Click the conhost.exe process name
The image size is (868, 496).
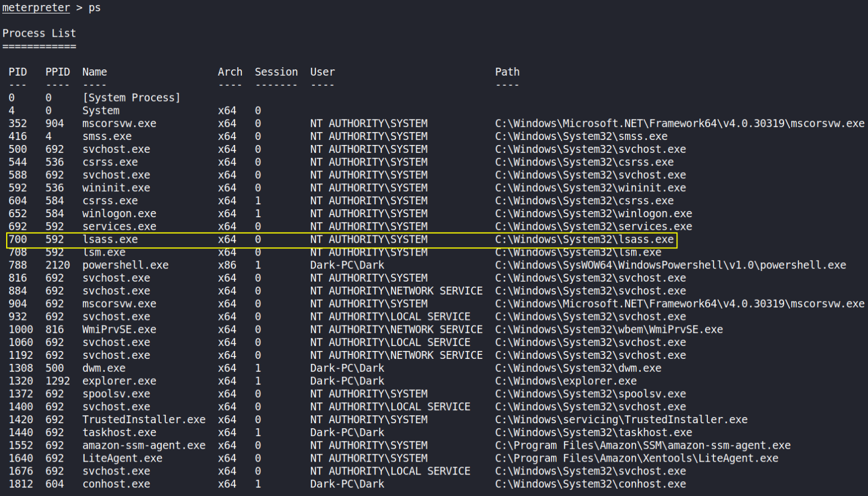pos(116,484)
